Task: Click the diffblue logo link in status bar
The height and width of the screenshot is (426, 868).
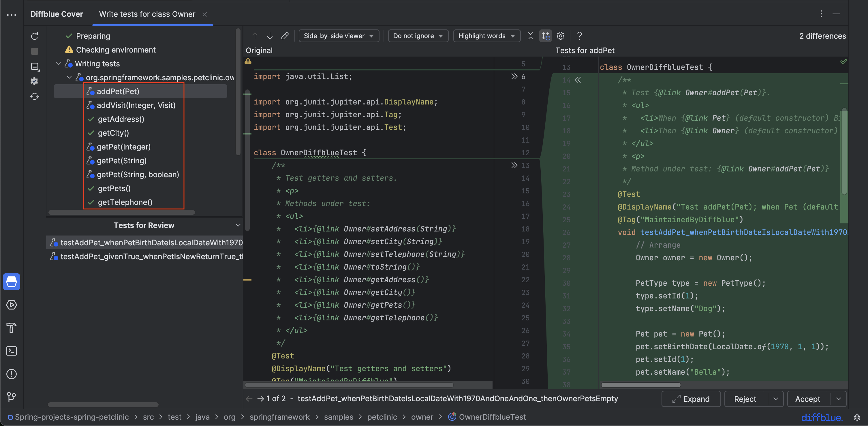Action: [822, 418]
